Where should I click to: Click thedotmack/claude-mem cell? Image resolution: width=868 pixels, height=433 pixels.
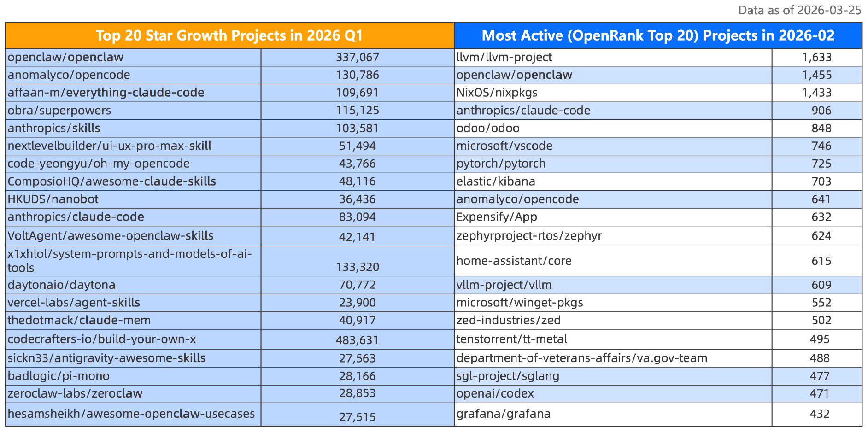(133, 321)
